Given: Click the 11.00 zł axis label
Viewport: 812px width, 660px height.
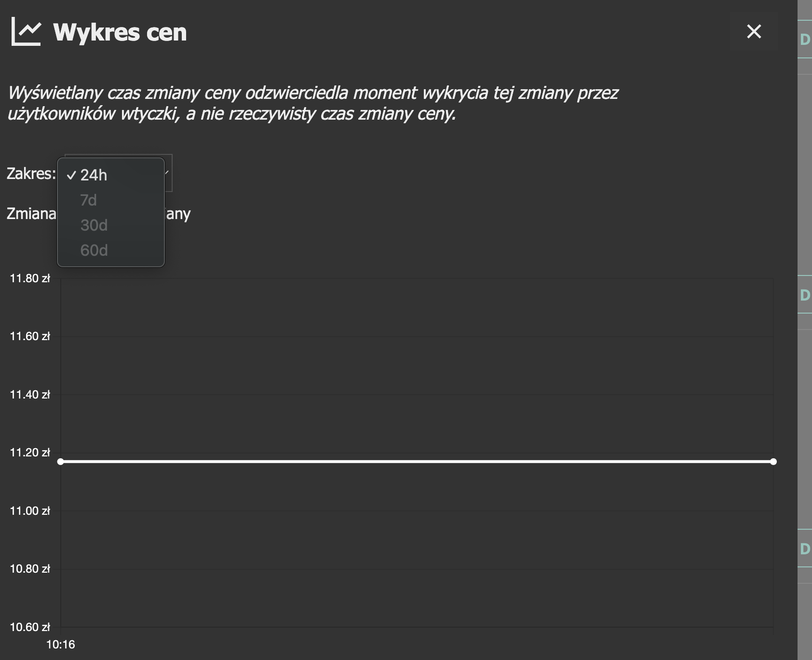Looking at the screenshot, I should [x=30, y=511].
